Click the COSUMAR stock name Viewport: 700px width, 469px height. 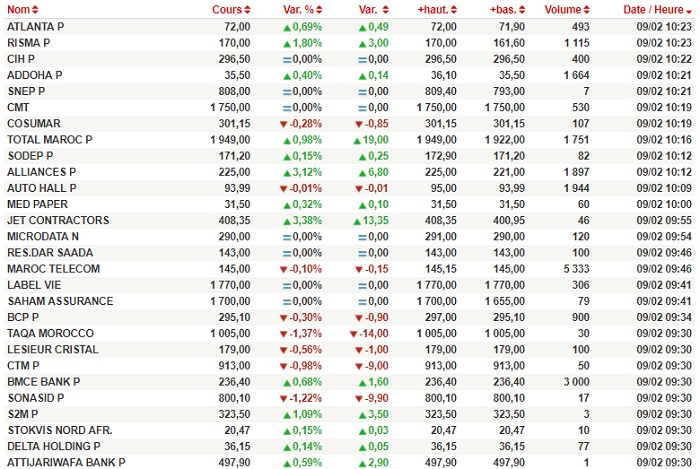pos(33,124)
